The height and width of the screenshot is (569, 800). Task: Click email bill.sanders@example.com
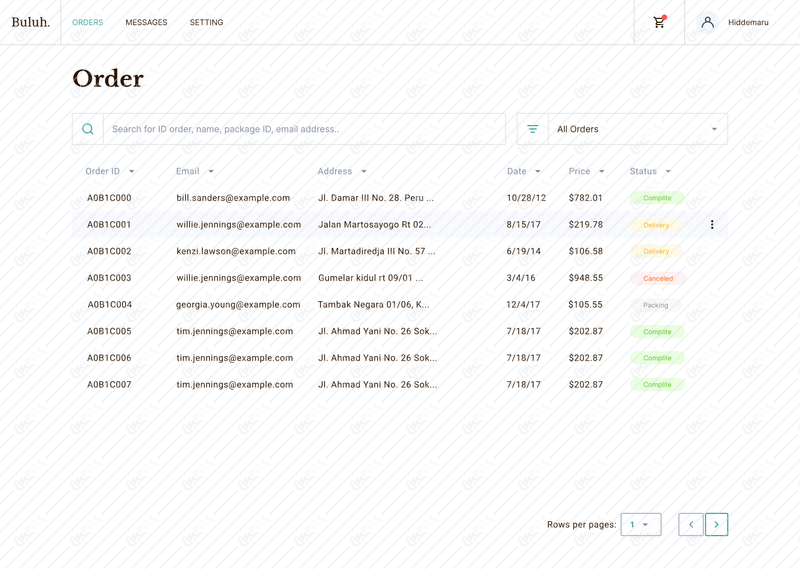[233, 198]
